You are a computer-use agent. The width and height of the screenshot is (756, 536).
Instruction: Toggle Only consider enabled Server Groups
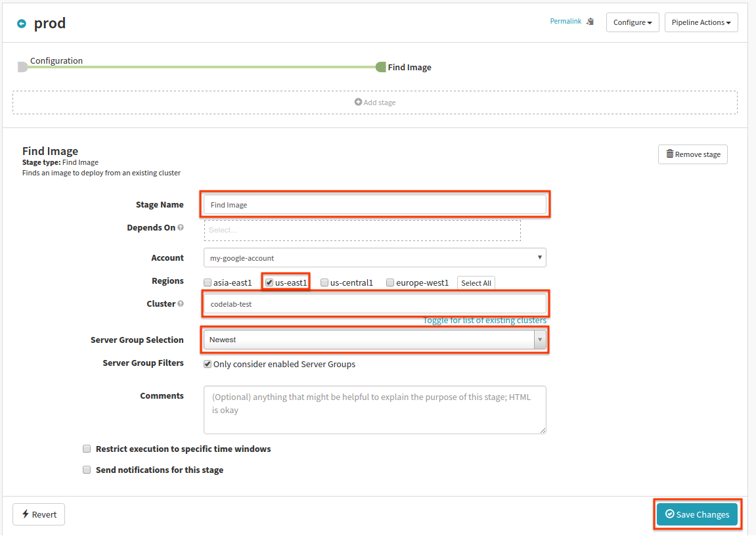tap(208, 364)
